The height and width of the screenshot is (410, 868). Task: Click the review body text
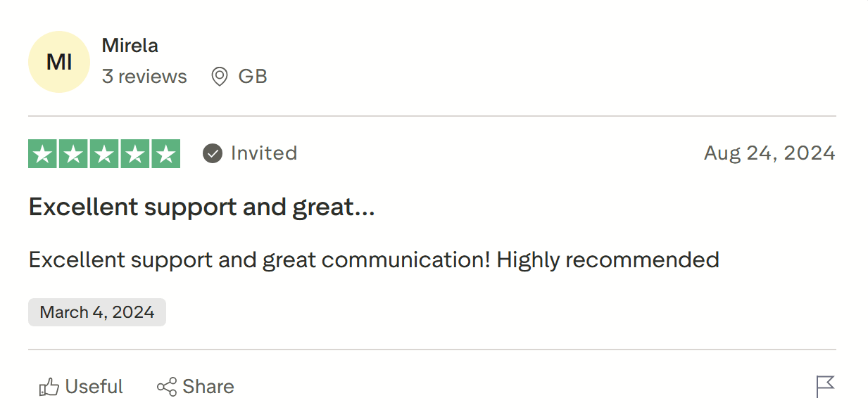pyautogui.click(x=374, y=260)
